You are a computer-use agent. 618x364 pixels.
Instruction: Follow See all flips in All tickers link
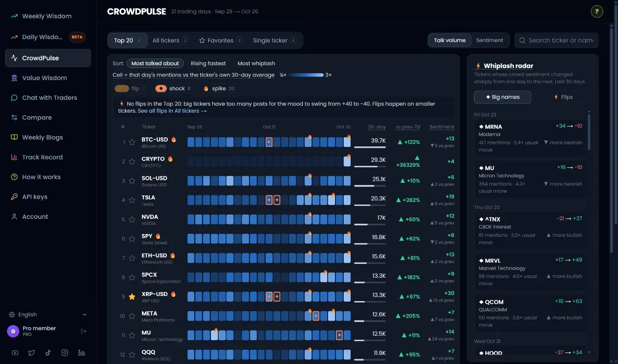click(172, 111)
